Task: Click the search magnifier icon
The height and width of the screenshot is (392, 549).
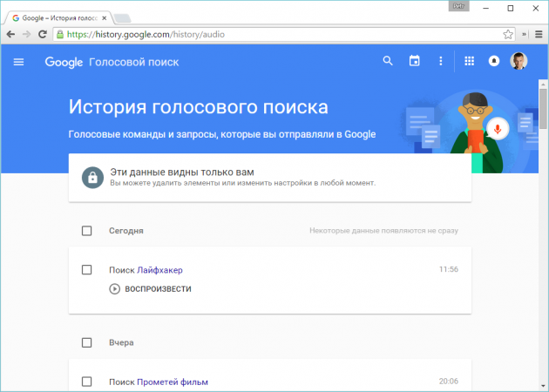Action: pos(389,61)
